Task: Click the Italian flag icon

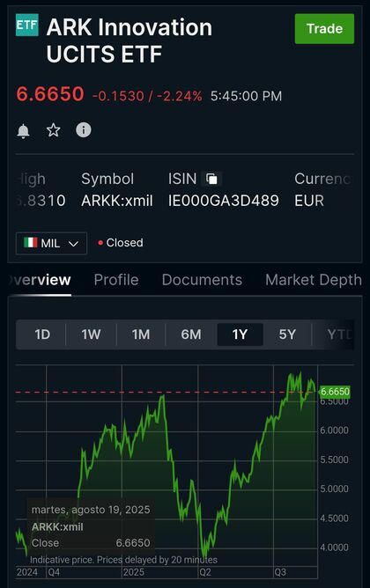Action: point(31,243)
